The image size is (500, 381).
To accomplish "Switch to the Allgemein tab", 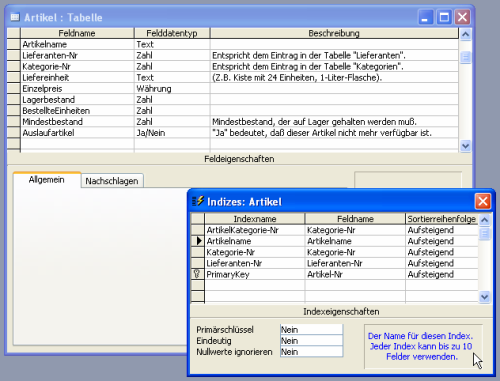I will click(47, 180).
